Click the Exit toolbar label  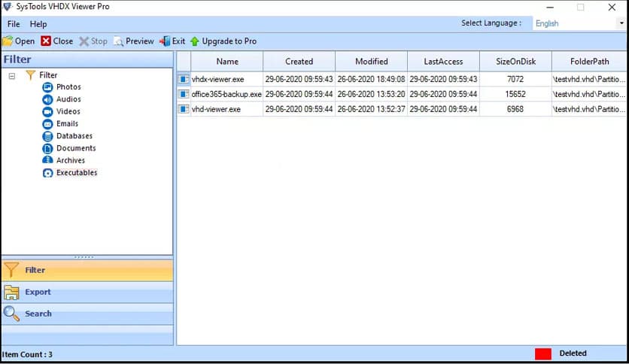[178, 41]
